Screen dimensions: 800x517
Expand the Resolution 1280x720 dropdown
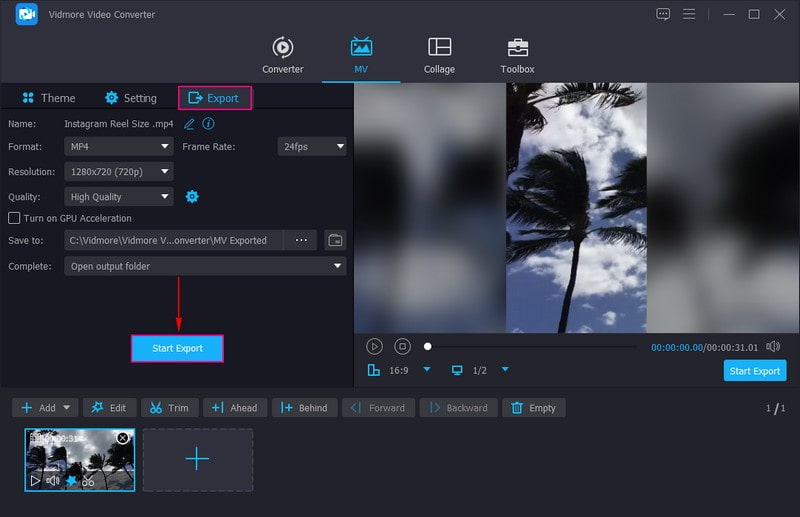119,172
